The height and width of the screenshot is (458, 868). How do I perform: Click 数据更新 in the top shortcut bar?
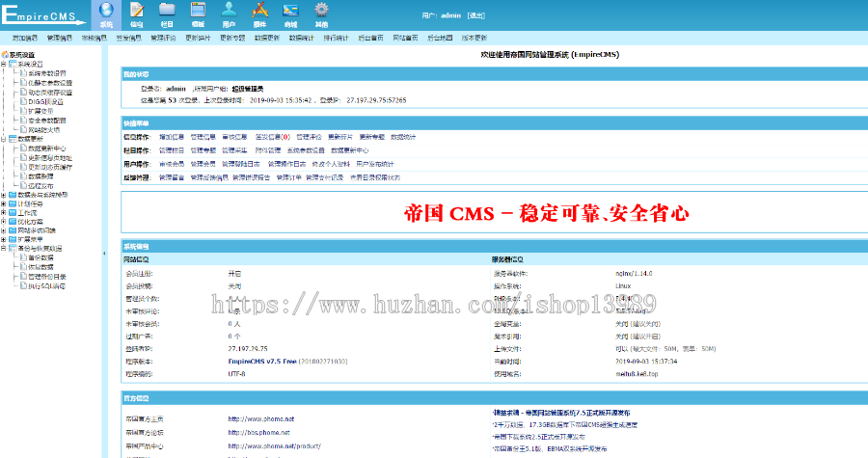tap(267, 39)
